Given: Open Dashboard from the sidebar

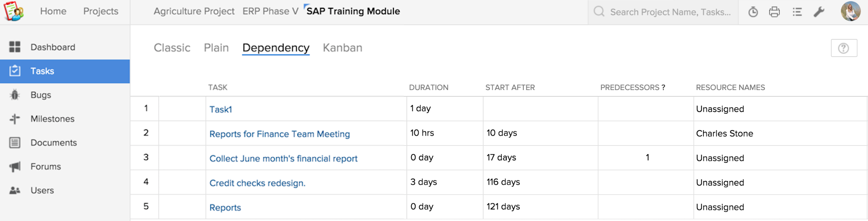Looking at the screenshot, I should (53, 47).
